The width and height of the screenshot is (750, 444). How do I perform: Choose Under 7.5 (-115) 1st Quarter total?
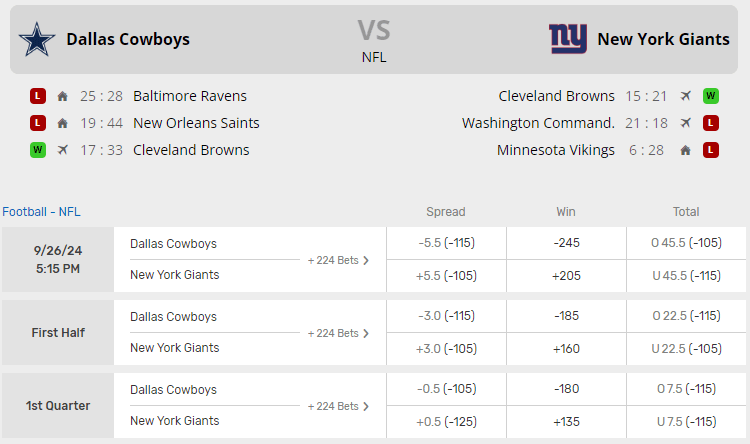tap(686, 421)
